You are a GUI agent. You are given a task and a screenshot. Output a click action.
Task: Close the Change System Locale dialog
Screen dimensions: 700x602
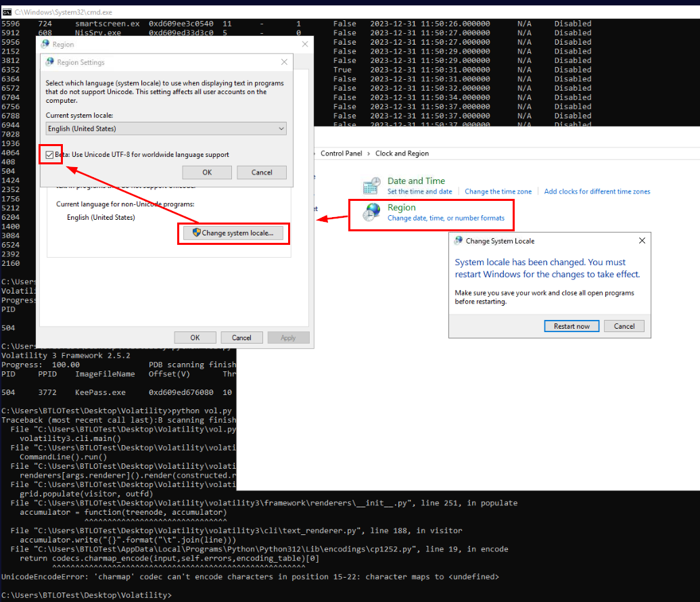coord(642,241)
